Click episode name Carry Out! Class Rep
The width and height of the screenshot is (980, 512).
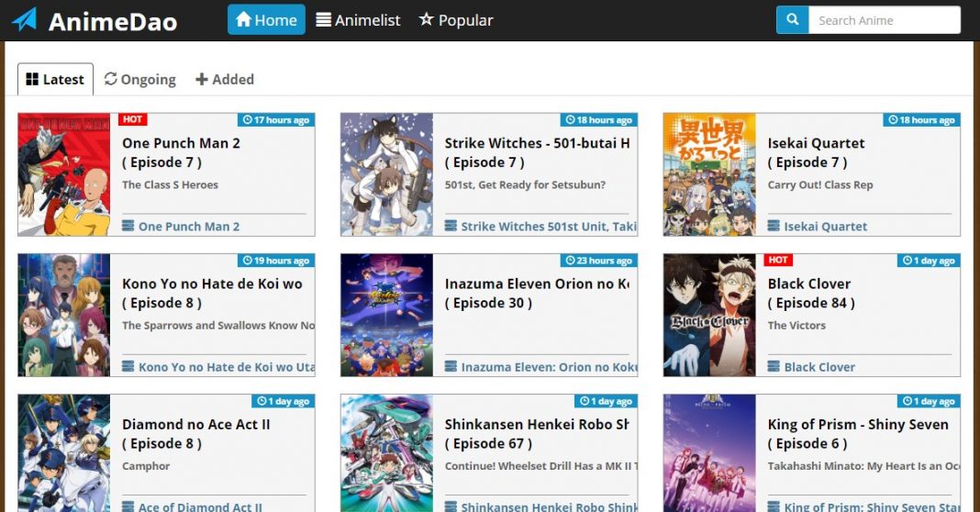(820, 185)
